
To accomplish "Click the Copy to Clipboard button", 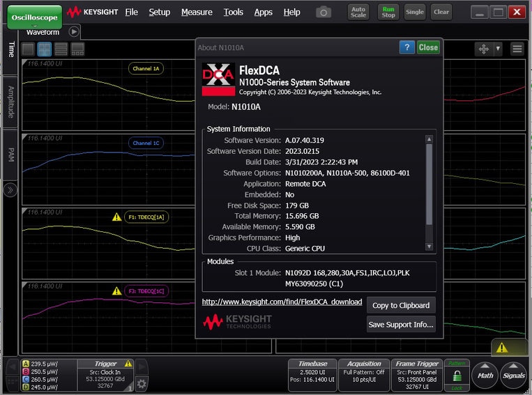I will 400,305.
